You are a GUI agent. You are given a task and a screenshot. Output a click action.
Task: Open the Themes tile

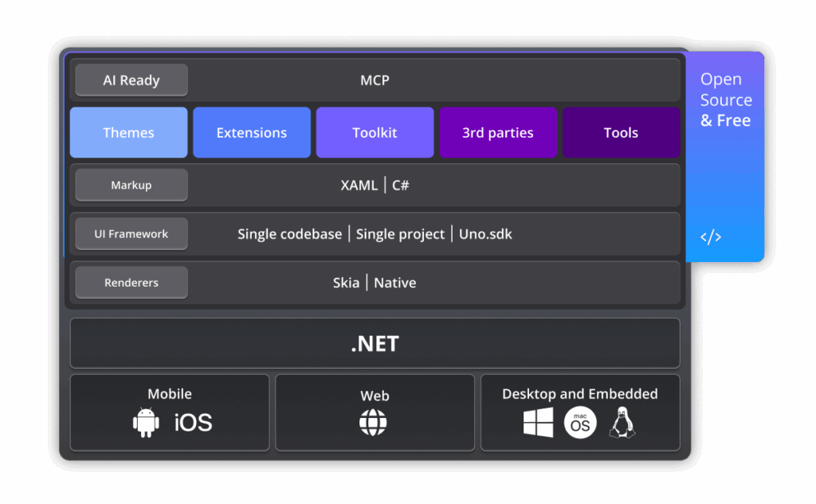(x=129, y=133)
